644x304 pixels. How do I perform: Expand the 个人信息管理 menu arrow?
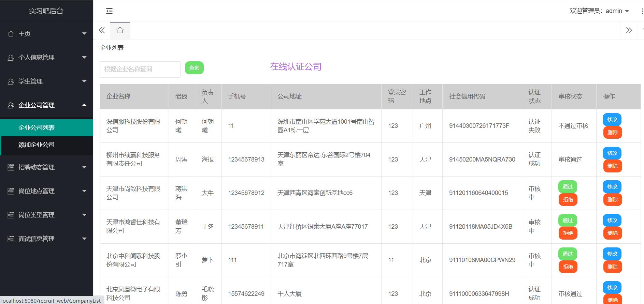tap(84, 57)
